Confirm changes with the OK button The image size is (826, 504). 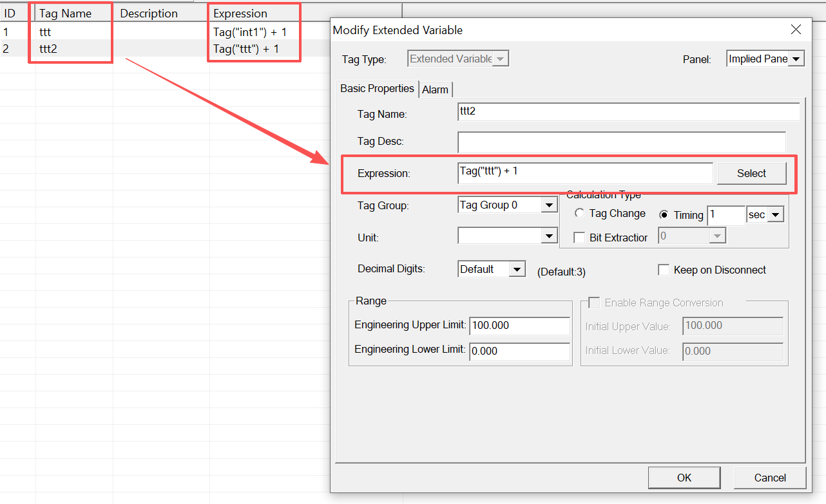coord(684,478)
